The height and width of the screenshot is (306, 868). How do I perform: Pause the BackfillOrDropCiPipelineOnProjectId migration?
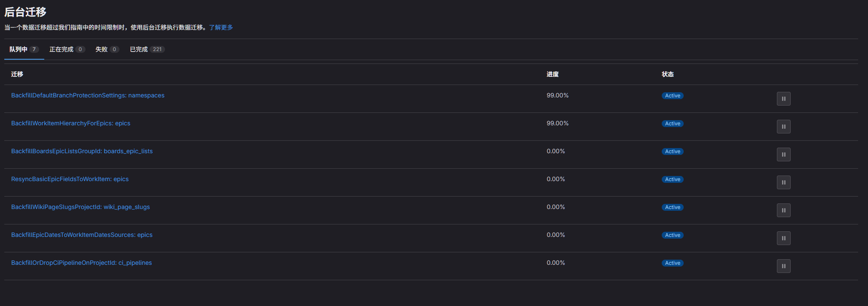pos(783,266)
